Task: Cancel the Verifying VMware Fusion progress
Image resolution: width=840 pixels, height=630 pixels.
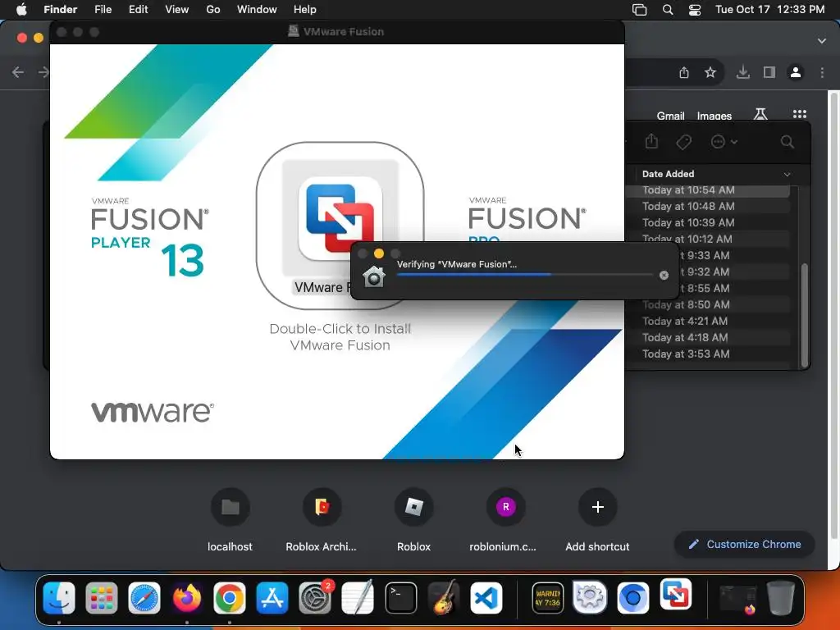Action: (x=664, y=275)
